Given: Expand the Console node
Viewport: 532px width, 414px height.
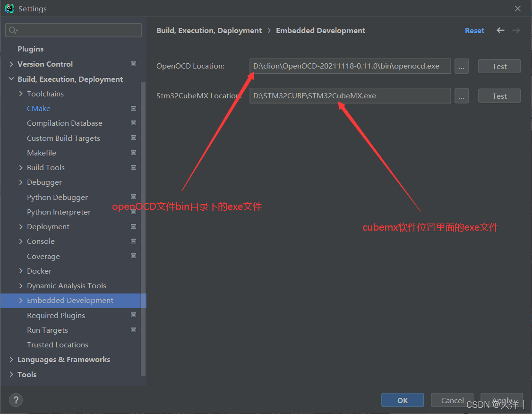Looking at the screenshot, I should (x=21, y=241).
